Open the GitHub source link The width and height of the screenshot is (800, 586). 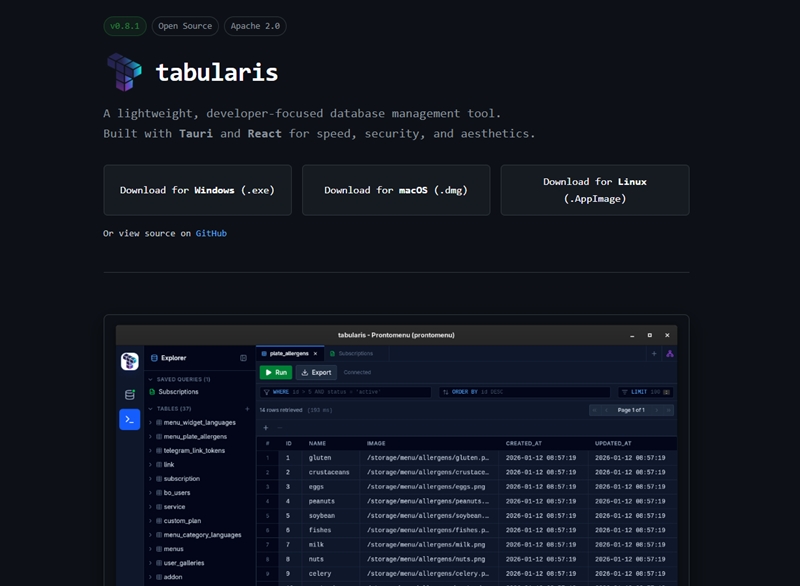coord(211,233)
